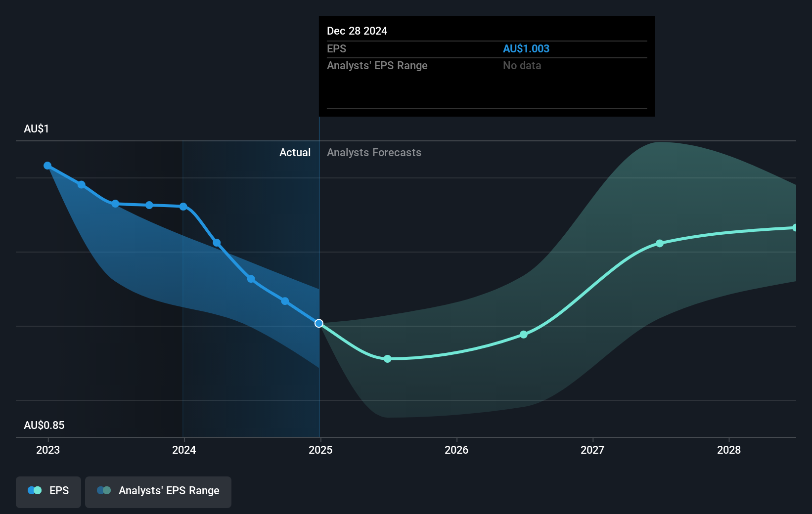Click the 2028 x-axis label

coord(729,450)
